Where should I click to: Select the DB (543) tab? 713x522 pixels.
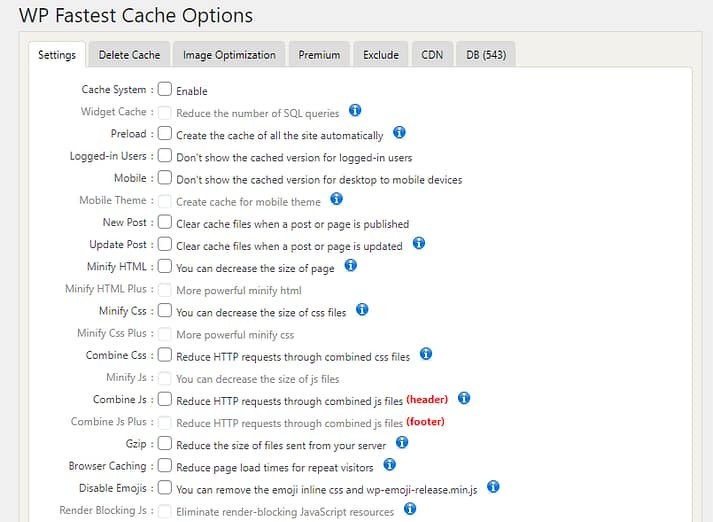pos(487,55)
